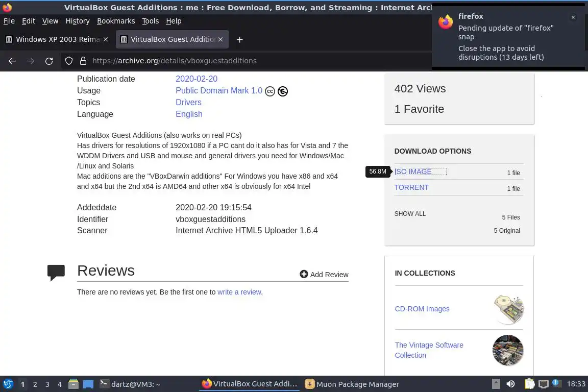588x392 pixels.
Task: Click the clipboard tray icon
Action: (x=529, y=384)
